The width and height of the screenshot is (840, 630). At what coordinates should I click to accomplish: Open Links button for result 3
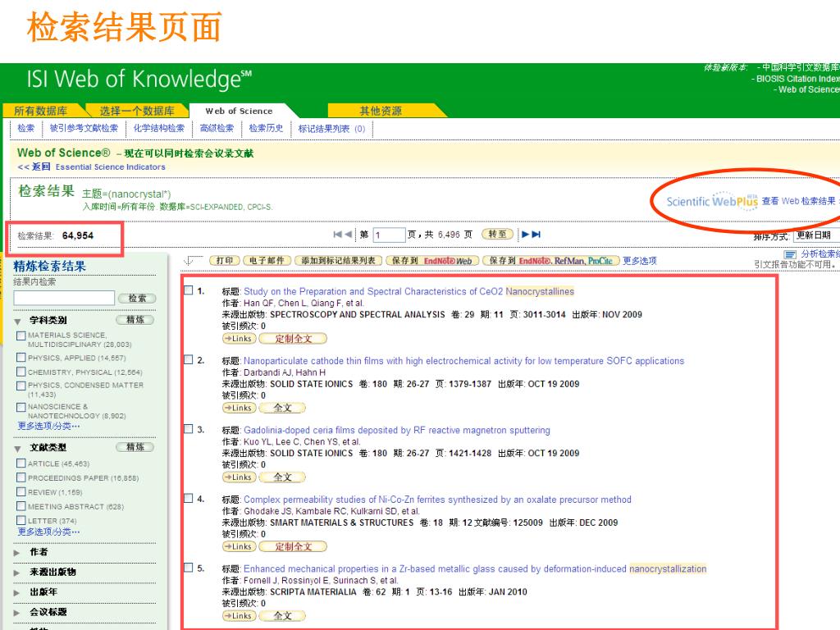pyautogui.click(x=239, y=477)
